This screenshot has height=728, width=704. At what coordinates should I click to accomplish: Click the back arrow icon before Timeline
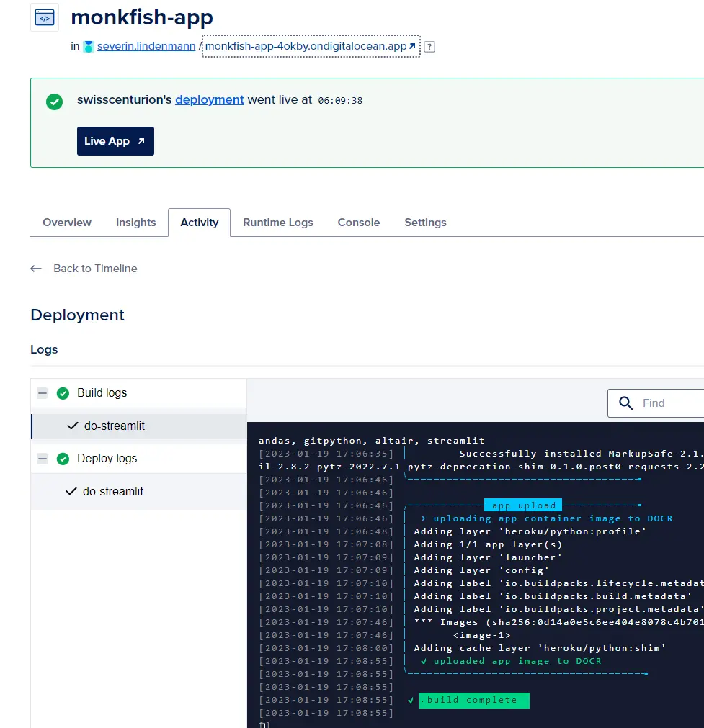tap(36, 269)
